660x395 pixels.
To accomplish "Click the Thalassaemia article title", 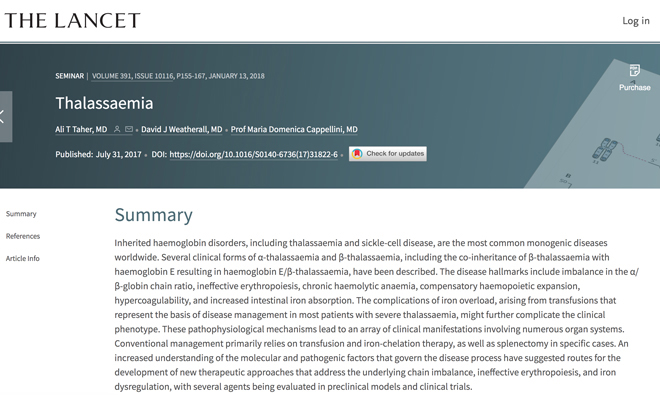I will click(104, 103).
